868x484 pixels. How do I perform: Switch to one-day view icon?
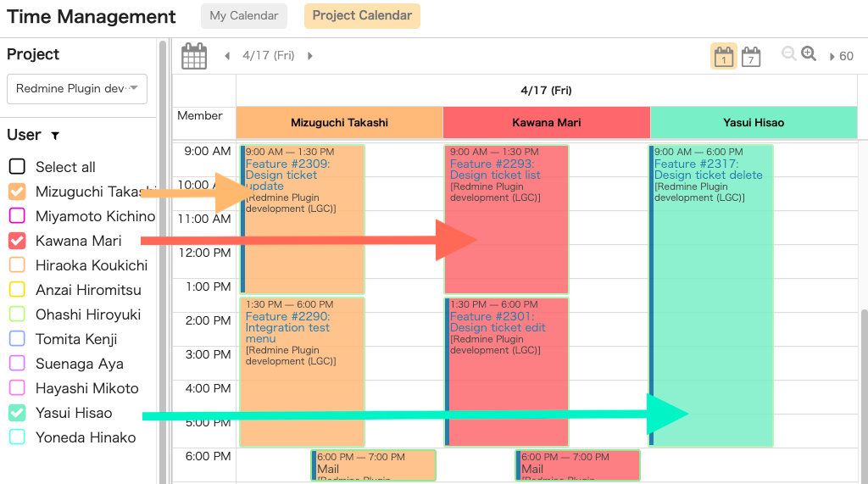coord(724,56)
